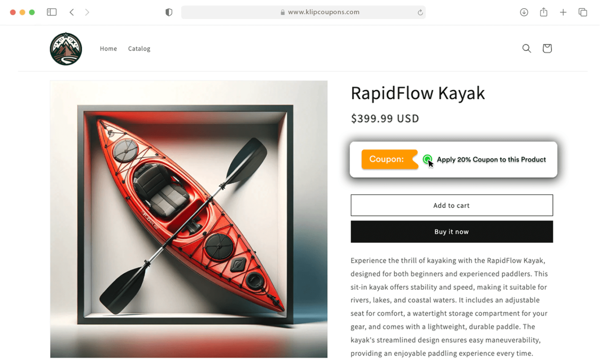Image resolution: width=600 pixels, height=364 pixels.
Task: Click the privacy shield icon near the address bar
Action: pyautogui.click(x=169, y=12)
